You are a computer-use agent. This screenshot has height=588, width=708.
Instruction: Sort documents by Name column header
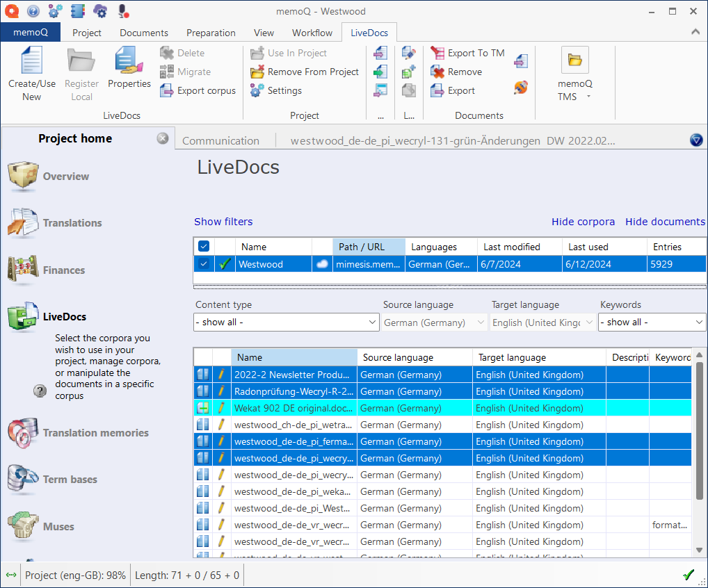coord(294,357)
